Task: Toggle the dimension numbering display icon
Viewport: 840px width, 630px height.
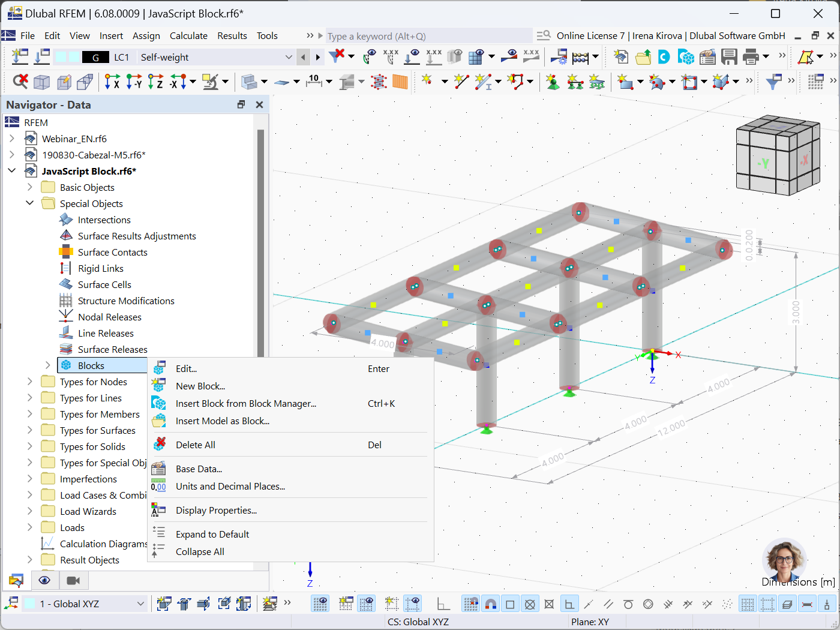Action: point(314,82)
